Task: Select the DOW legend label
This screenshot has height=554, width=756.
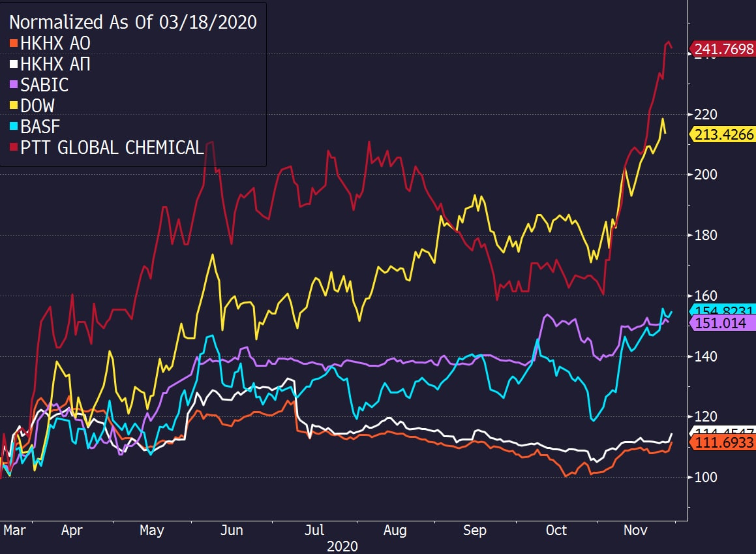Action: point(38,106)
